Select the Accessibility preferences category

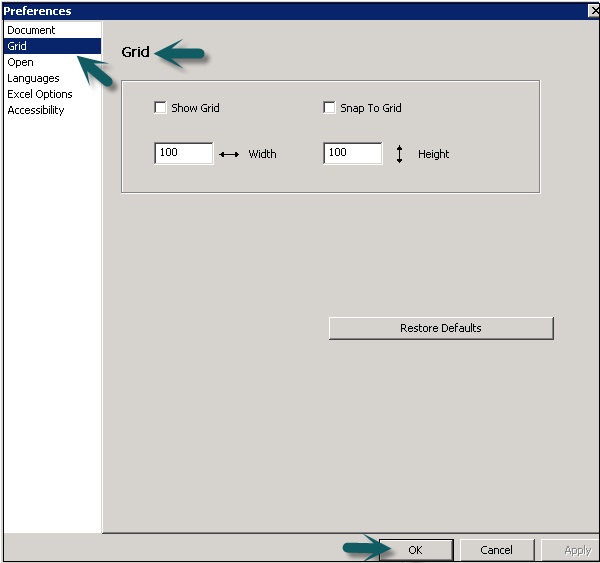coord(36,110)
